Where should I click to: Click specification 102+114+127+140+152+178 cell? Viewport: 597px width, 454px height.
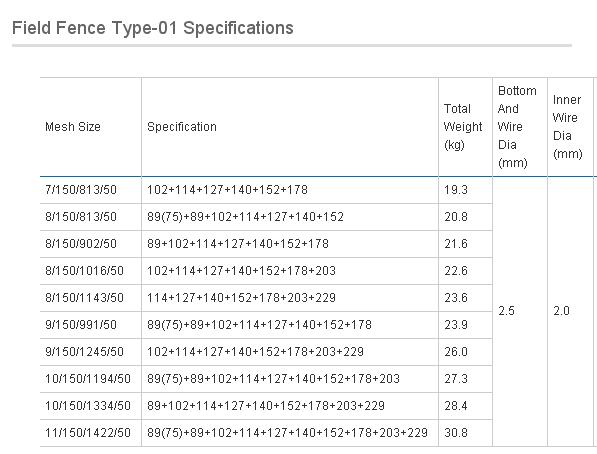(290, 190)
